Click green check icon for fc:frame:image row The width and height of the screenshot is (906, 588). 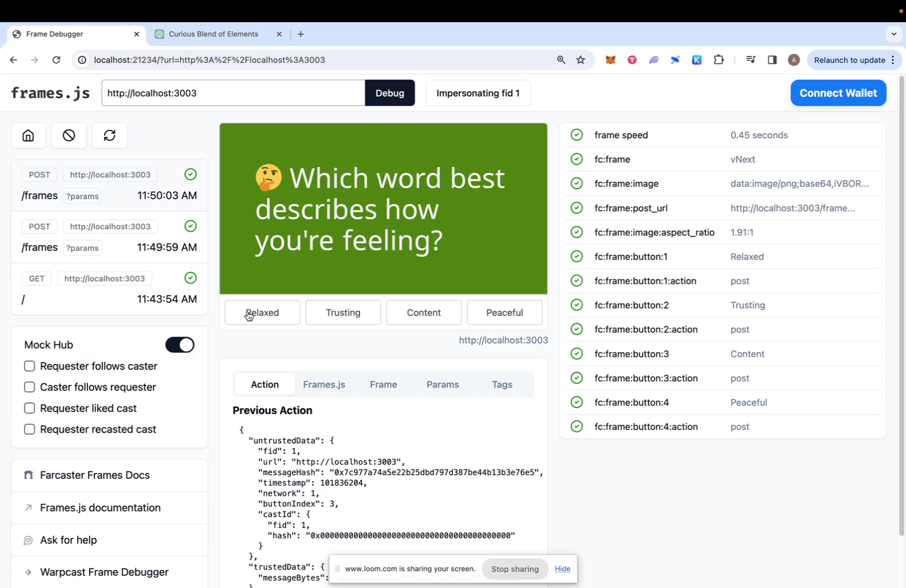tap(576, 183)
